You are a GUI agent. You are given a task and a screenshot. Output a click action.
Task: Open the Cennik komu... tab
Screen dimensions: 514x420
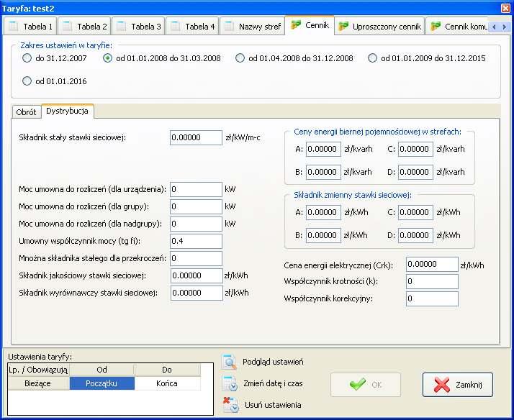[457, 26]
